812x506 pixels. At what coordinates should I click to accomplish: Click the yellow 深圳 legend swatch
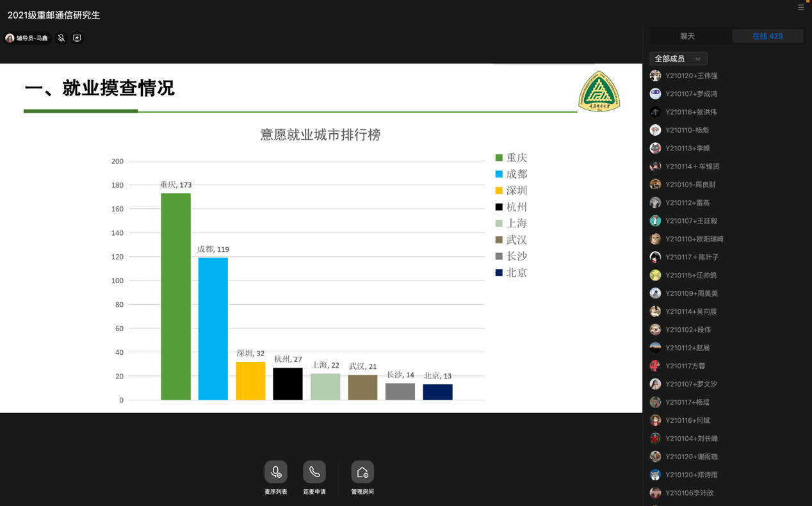click(x=499, y=191)
